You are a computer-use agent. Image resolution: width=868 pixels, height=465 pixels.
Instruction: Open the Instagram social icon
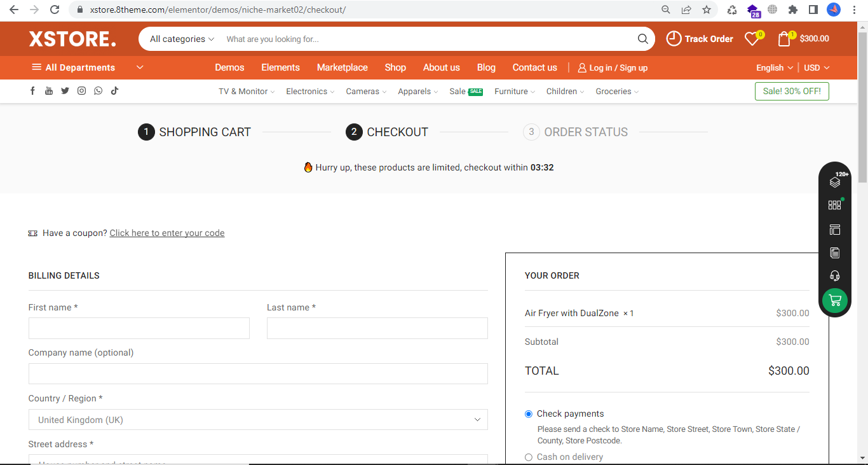tap(81, 91)
